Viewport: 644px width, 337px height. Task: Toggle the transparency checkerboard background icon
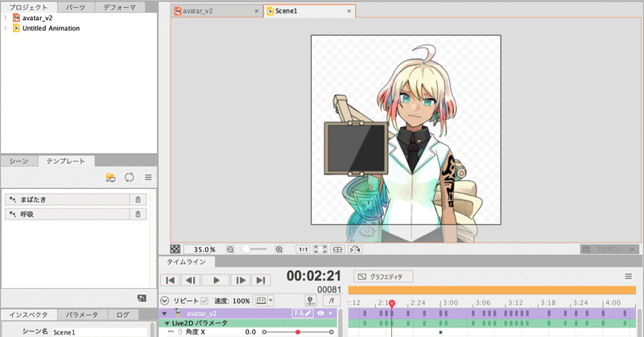click(x=175, y=249)
